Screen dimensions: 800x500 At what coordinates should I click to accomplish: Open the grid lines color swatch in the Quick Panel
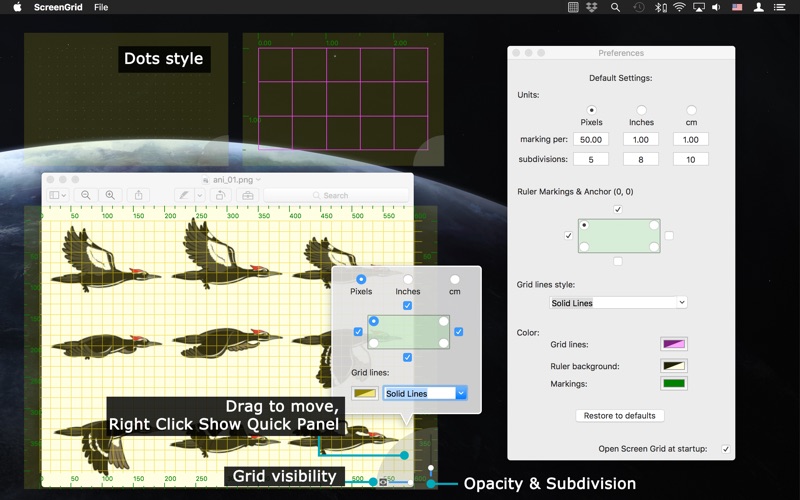tap(365, 393)
